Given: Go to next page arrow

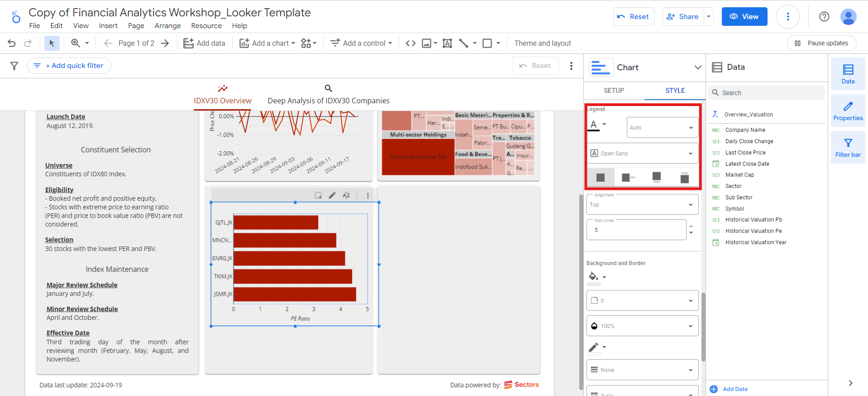Looking at the screenshot, I should tap(165, 43).
